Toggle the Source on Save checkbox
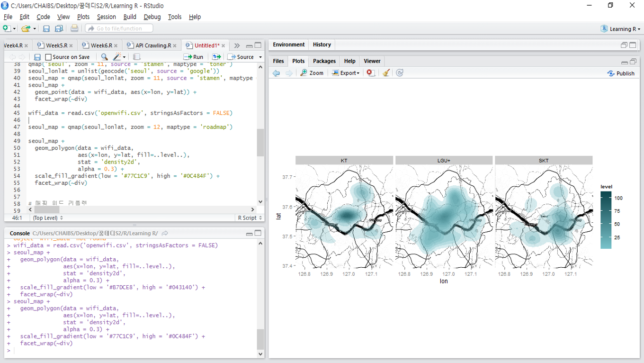This screenshot has height=363, width=644. point(48,57)
